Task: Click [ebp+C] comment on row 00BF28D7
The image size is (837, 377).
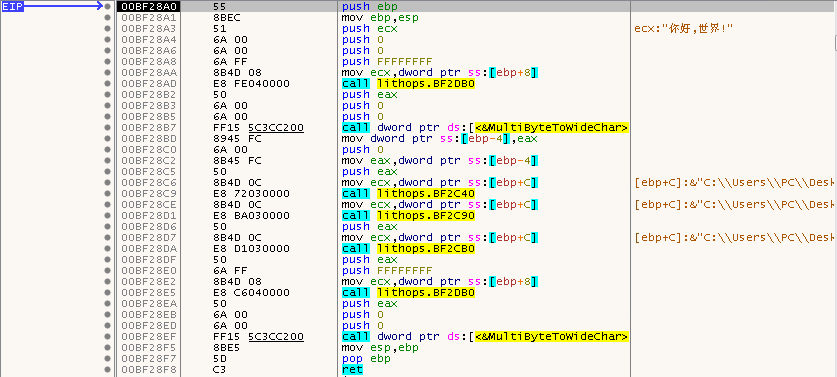Action: (734, 237)
